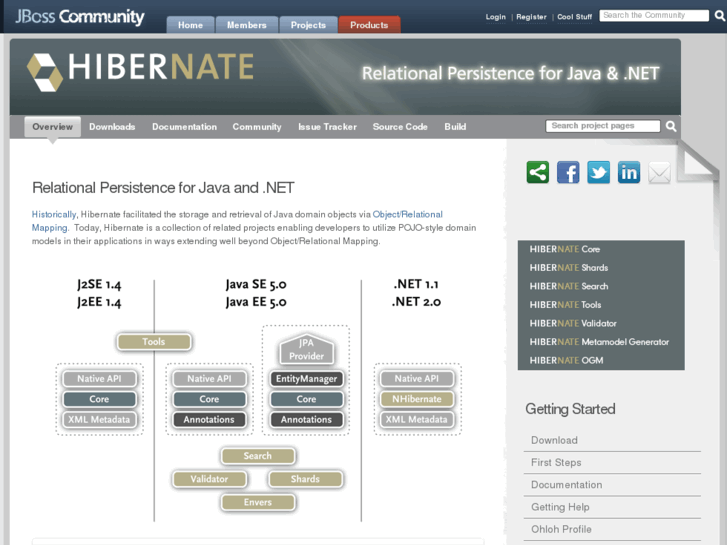Share page on Facebook
Viewport: 727px width, 545px height.
(568, 173)
